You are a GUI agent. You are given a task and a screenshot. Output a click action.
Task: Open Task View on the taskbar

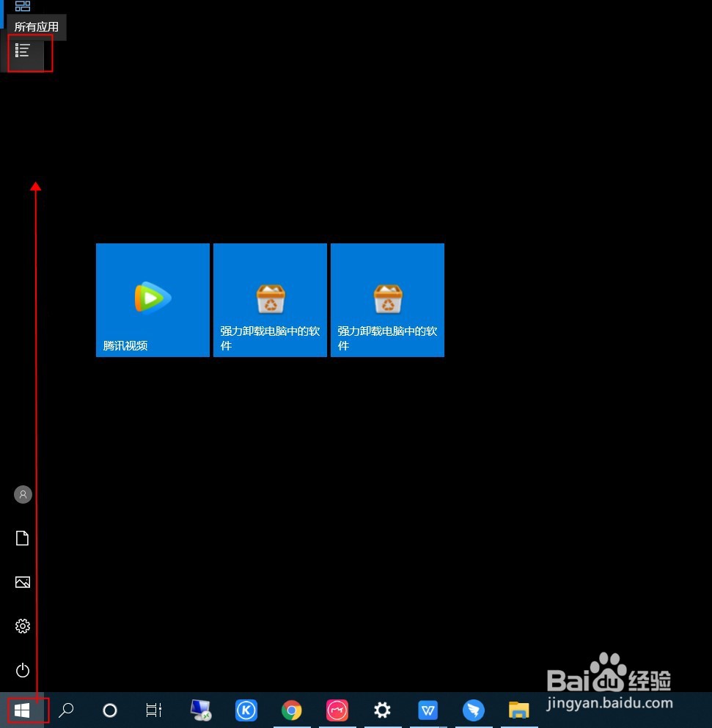(153, 710)
